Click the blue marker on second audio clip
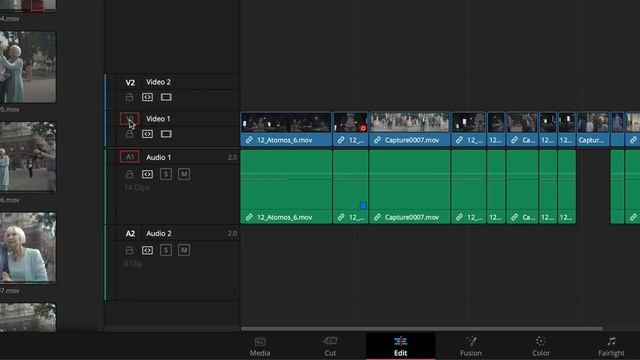Image resolution: width=640 pixels, height=360 pixels. [x=363, y=206]
